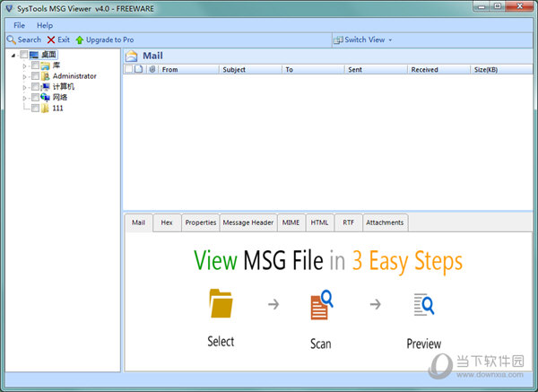Screen dimensions: 538x392
Task: Expand the 库 tree node
Action: coord(24,65)
